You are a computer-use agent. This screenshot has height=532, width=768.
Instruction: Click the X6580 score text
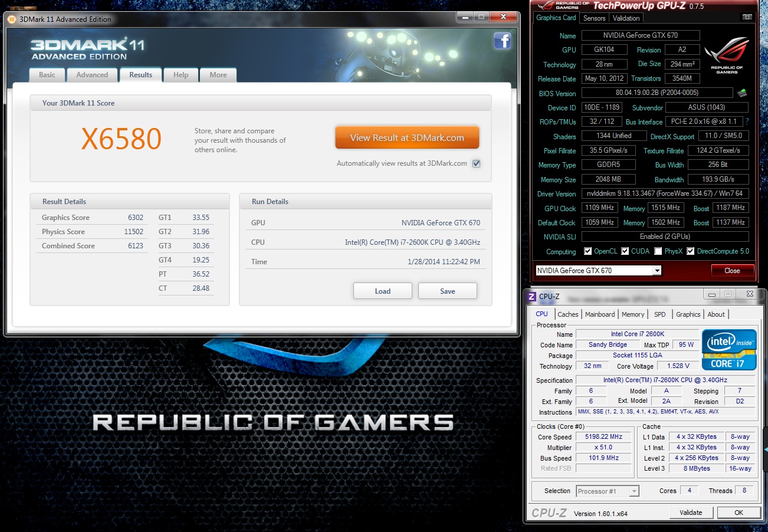121,139
